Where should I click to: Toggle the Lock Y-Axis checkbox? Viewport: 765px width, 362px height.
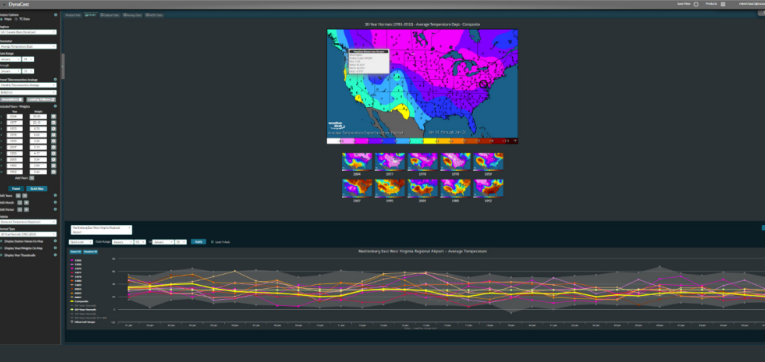(211, 242)
